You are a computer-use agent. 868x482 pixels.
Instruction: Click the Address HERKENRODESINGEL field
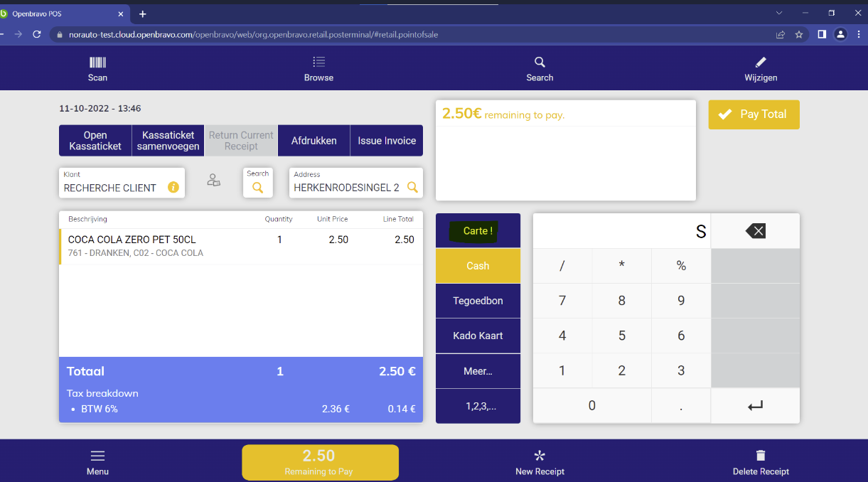point(355,183)
